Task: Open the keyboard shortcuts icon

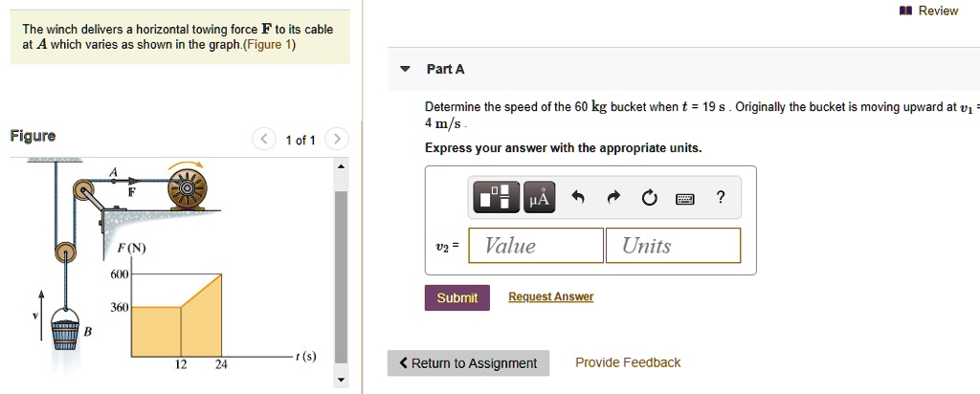Action: click(x=685, y=199)
